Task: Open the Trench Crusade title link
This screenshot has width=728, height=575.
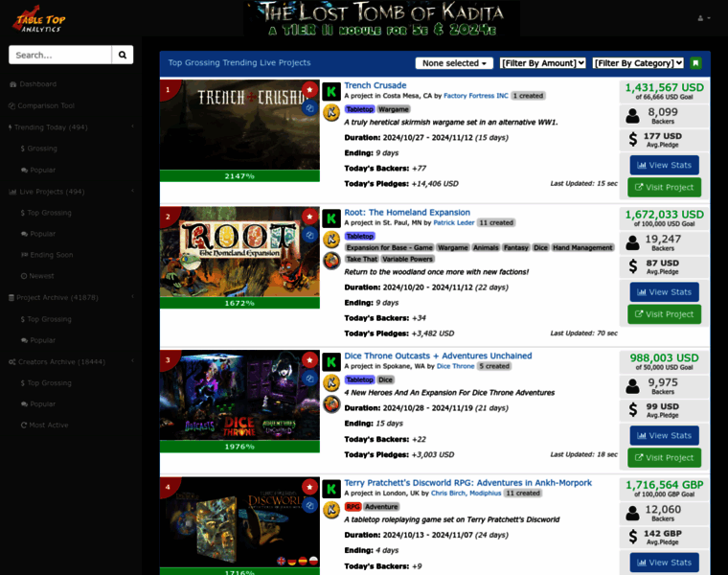Action: tap(375, 85)
